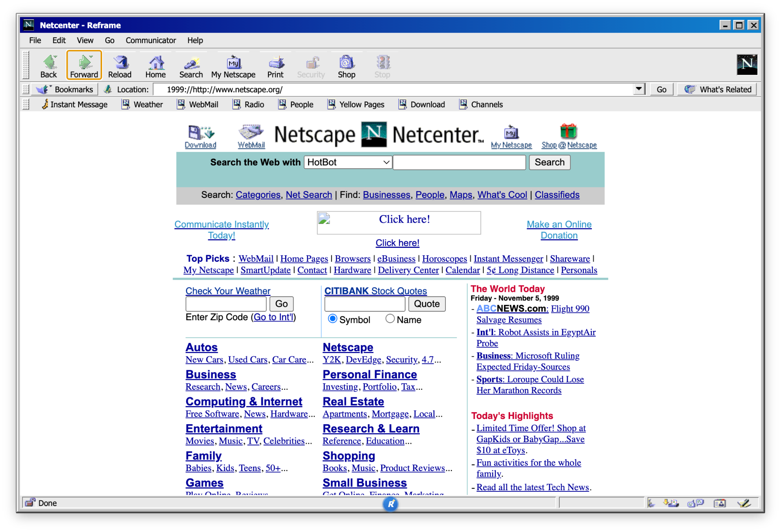The image size is (781, 532).
Task: Click Go next to the Location bar
Action: pos(661,89)
